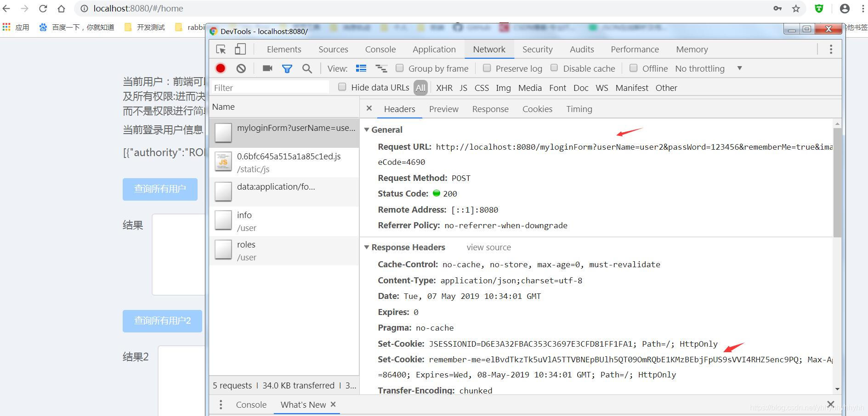The width and height of the screenshot is (868, 416).
Task: Enable Group by frame checkbox
Action: (x=400, y=68)
